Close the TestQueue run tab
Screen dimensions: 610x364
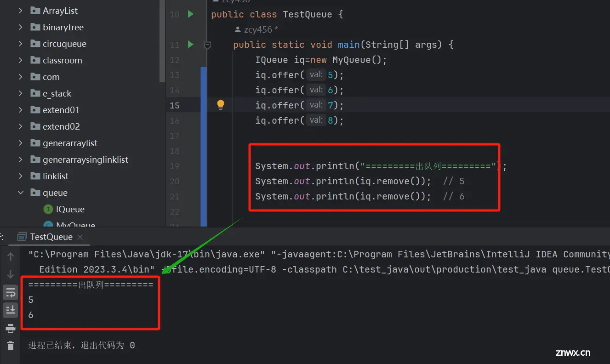tap(80, 237)
